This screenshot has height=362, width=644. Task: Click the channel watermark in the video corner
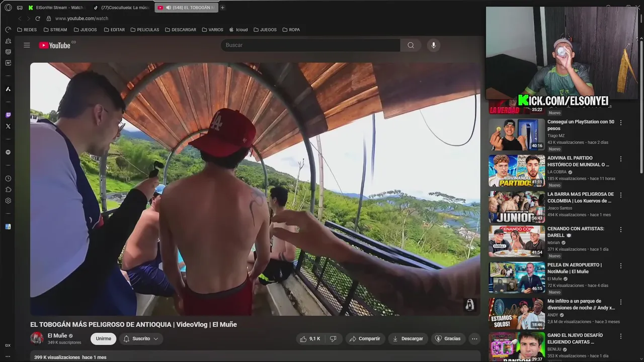pyautogui.click(x=469, y=305)
